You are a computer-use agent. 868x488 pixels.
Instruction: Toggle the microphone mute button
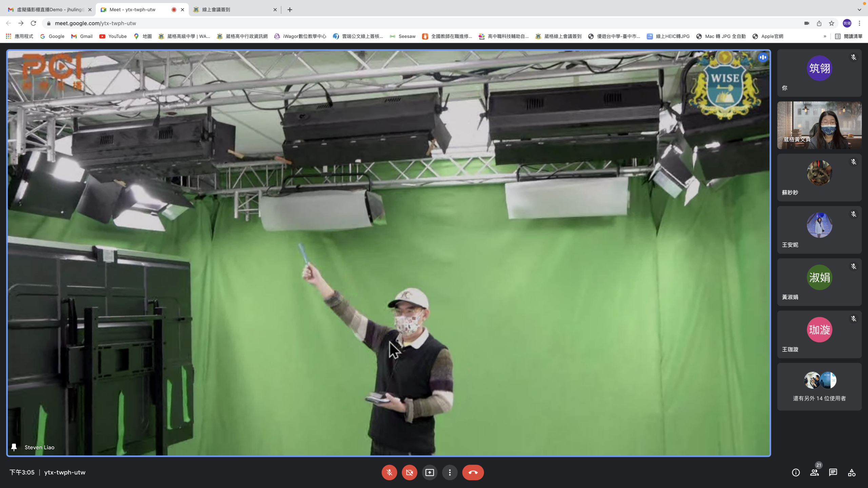point(389,472)
